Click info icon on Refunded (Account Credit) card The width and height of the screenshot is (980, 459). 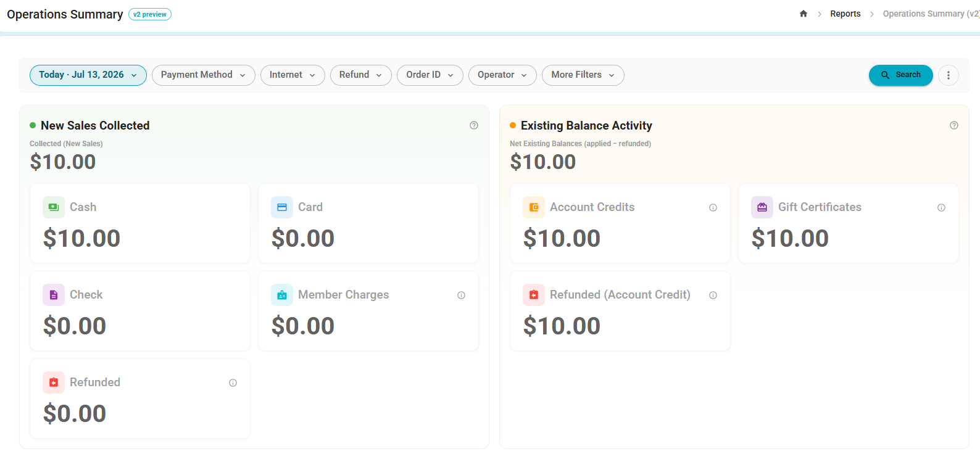tap(713, 296)
